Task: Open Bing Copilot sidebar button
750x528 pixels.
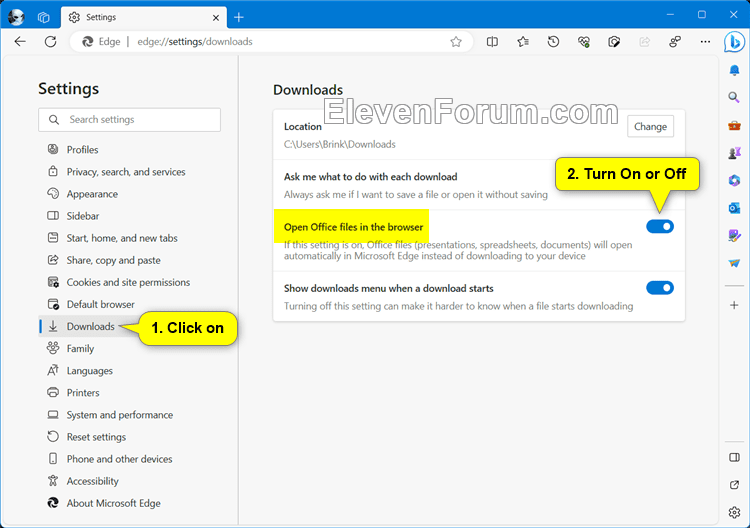Action: pyautogui.click(x=734, y=42)
